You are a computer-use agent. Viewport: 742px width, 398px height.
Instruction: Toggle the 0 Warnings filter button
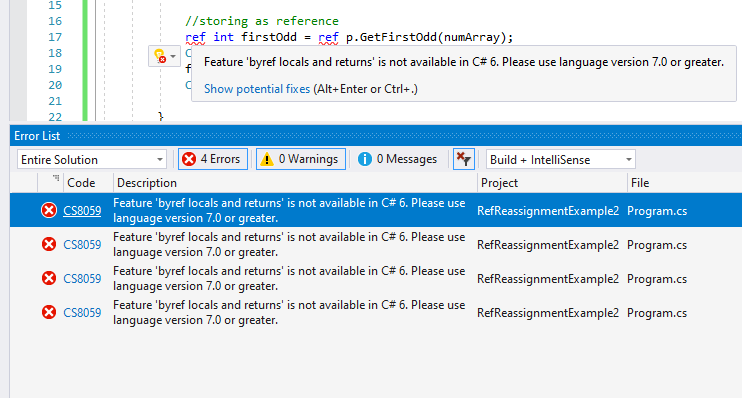click(x=300, y=159)
